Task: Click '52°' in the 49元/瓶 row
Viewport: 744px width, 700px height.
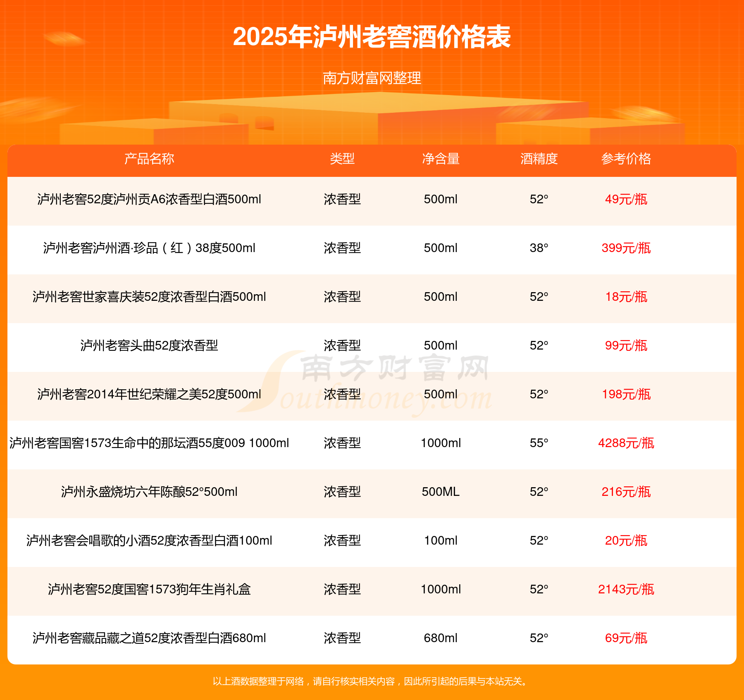Action: pyautogui.click(x=539, y=199)
